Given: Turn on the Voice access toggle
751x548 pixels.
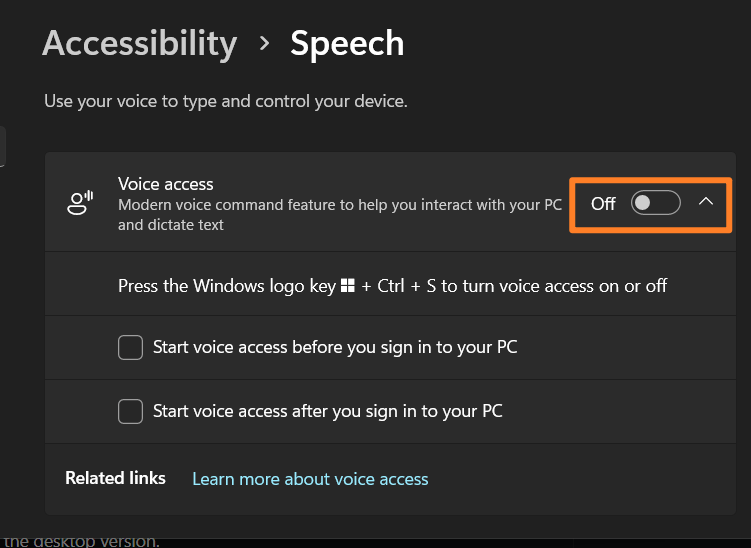Looking at the screenshot, I should (655, 203).
